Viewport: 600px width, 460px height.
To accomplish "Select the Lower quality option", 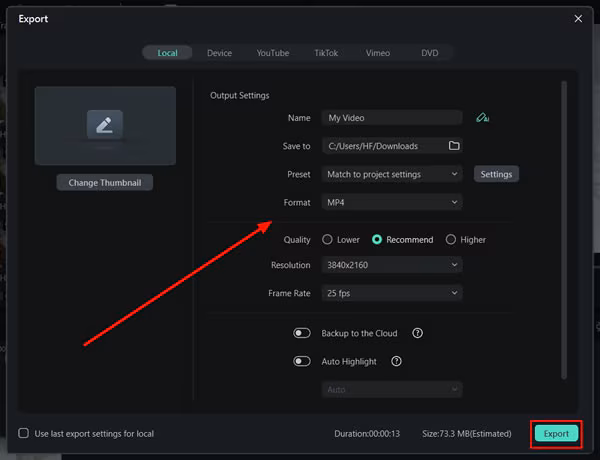I will [x=328, y=240].
